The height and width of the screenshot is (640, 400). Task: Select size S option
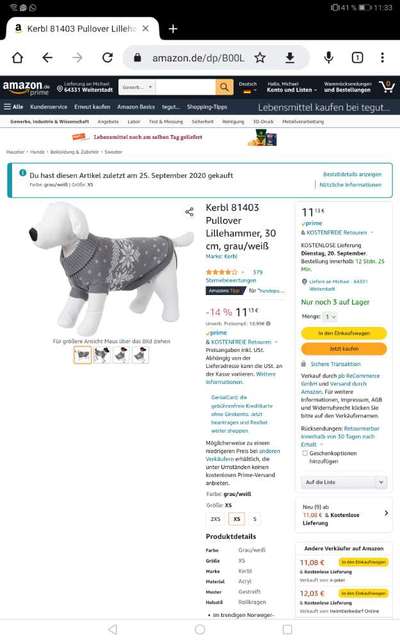coord(255,519)
